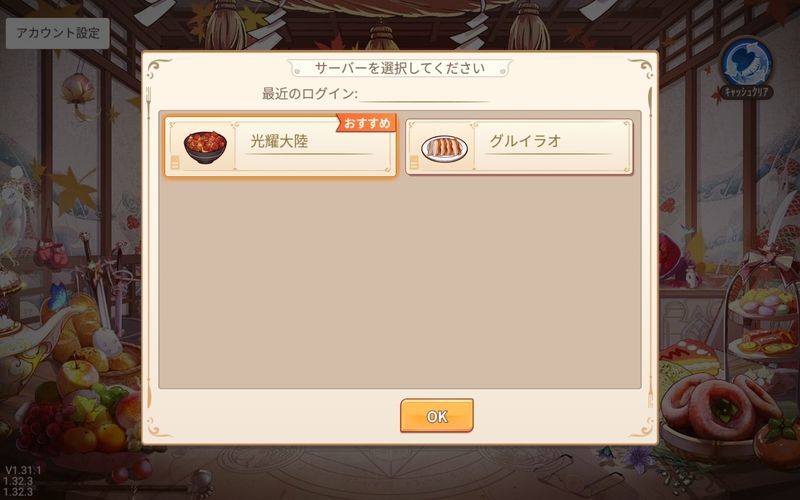Click the サーバーを選択してください title banner
The height and width of the screenshot is (500, 800).
click(x=399, y=68)
